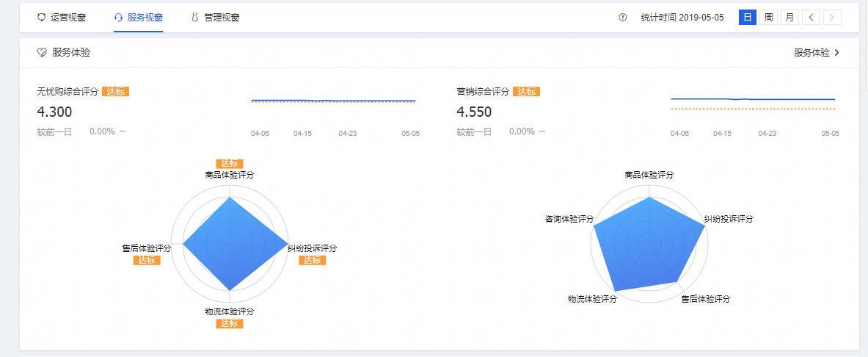Click the 无忧购综合评分 label
This screenshot has width=868, height=357.
point(68,92)
